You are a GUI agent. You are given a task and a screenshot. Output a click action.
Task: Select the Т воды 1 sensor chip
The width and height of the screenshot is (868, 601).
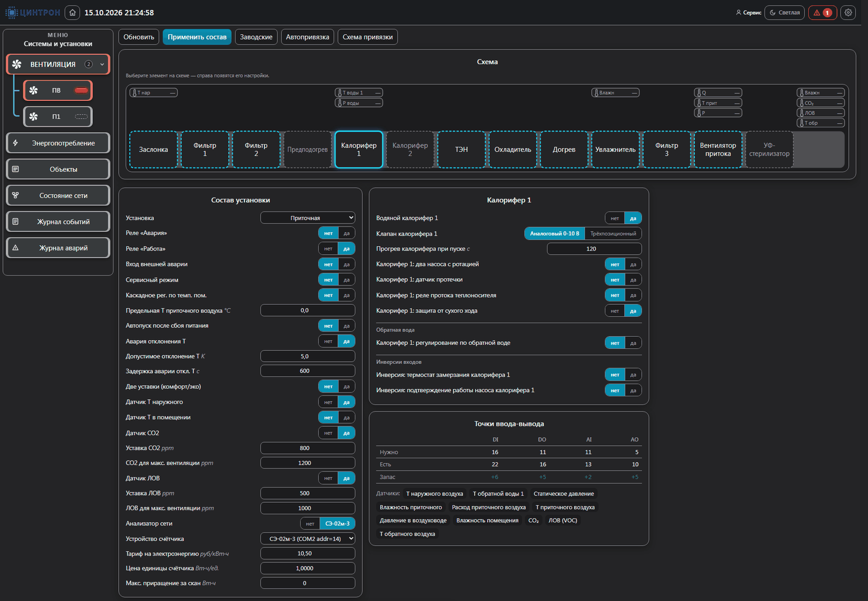pyautogui.click(x=359, y=93)
